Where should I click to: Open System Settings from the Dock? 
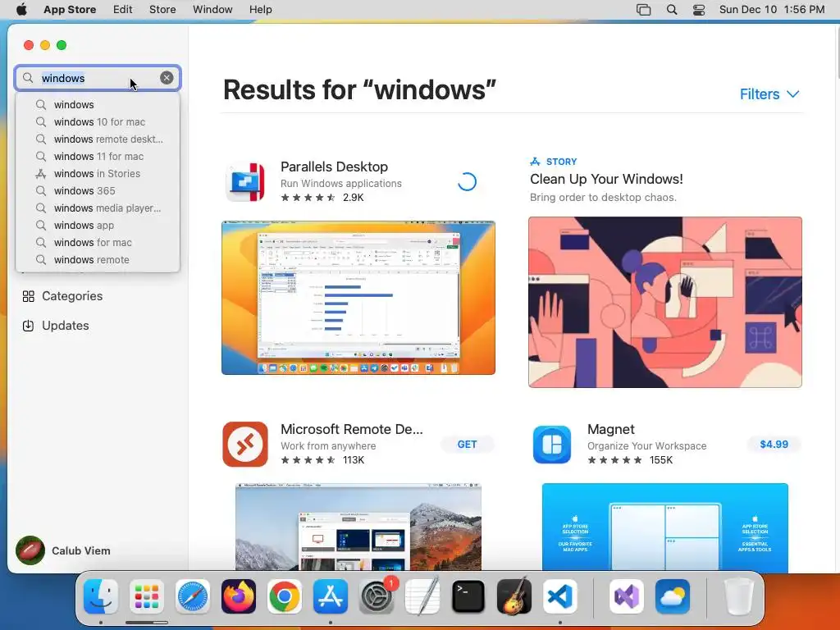pos(377,596)
